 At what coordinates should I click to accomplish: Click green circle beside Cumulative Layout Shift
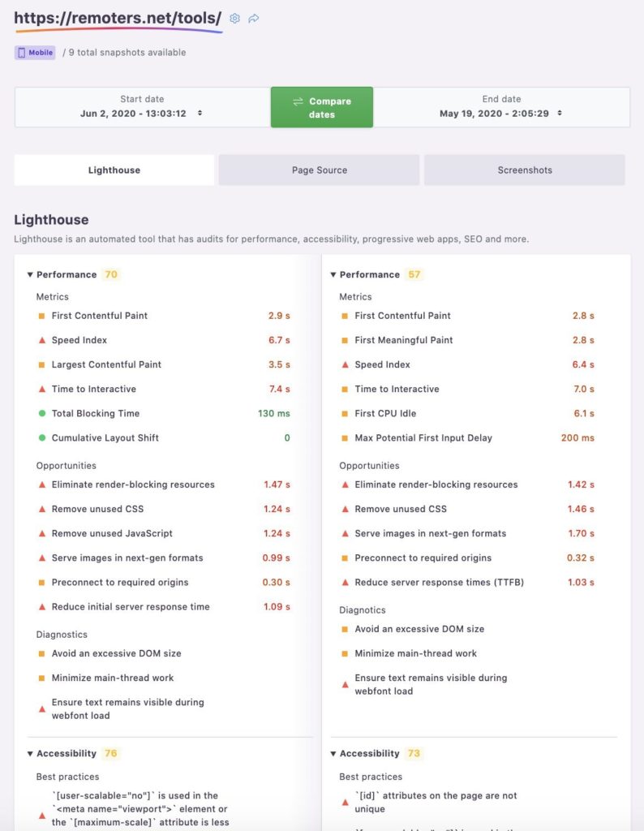tap(42, 437)
